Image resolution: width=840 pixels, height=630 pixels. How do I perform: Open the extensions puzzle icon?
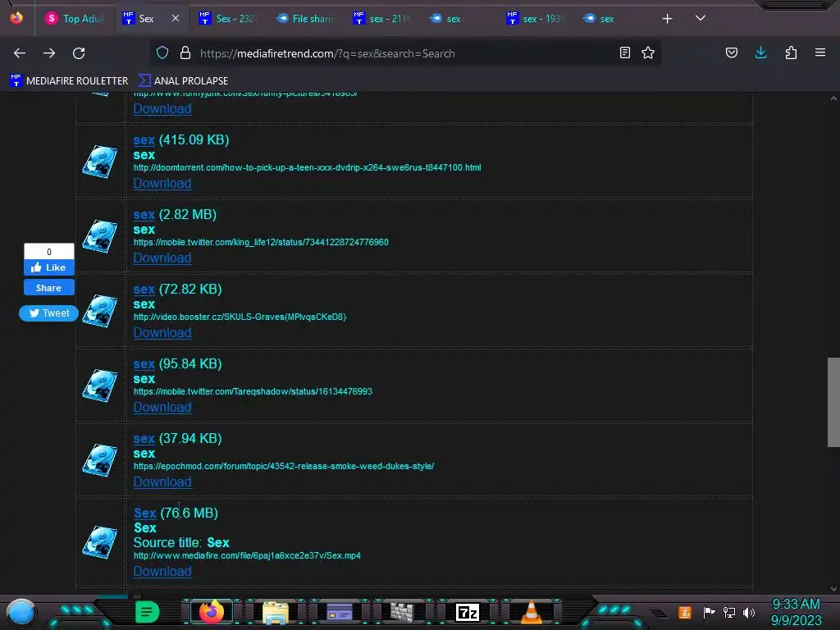coord(791,52)
